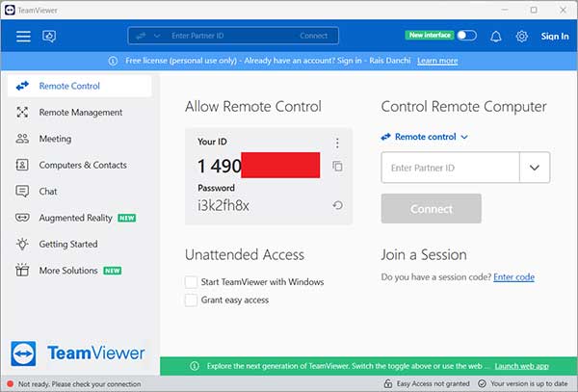Click Sign In in the header
The height and width of the screenshot is (392, 578).
coord(555,36)
